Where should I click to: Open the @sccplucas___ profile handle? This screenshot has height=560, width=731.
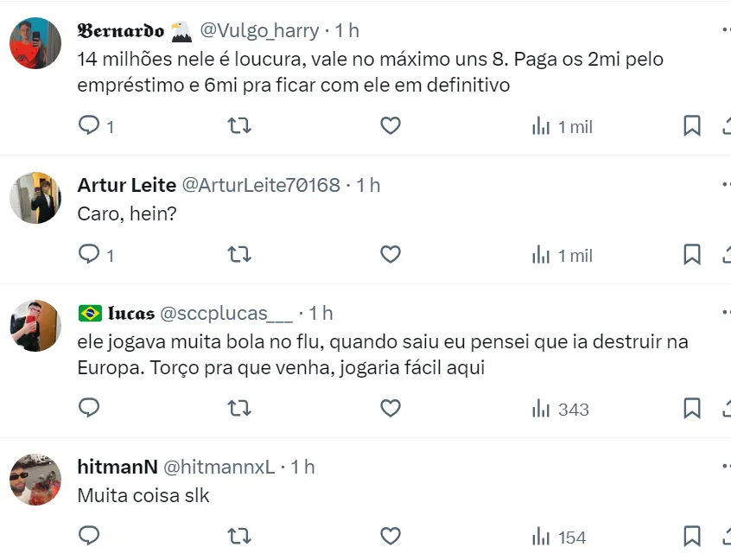click(226, 313)
